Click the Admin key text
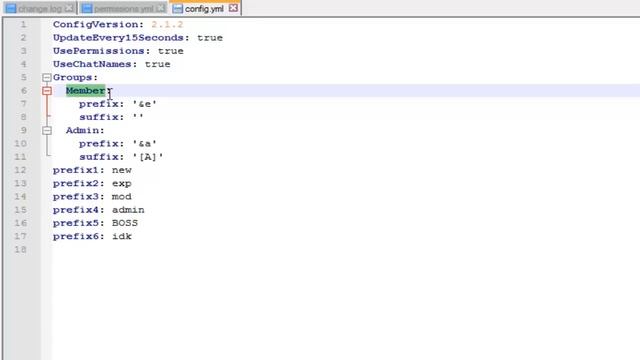 [x=83, y=130]
